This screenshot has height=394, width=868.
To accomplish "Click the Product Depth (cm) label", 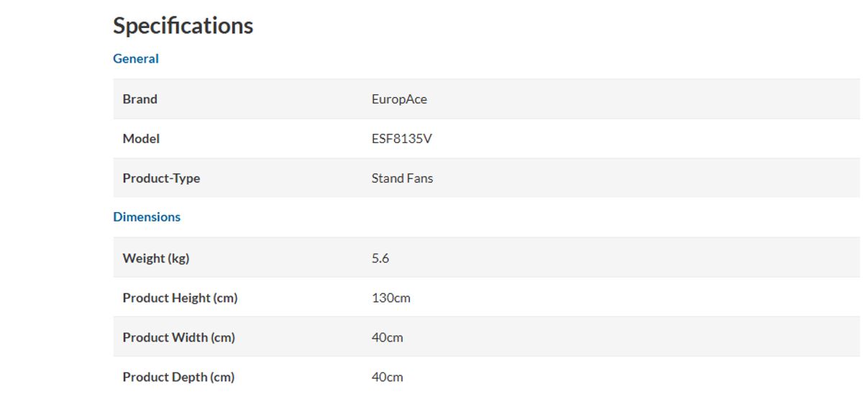I will coord(178,377).
